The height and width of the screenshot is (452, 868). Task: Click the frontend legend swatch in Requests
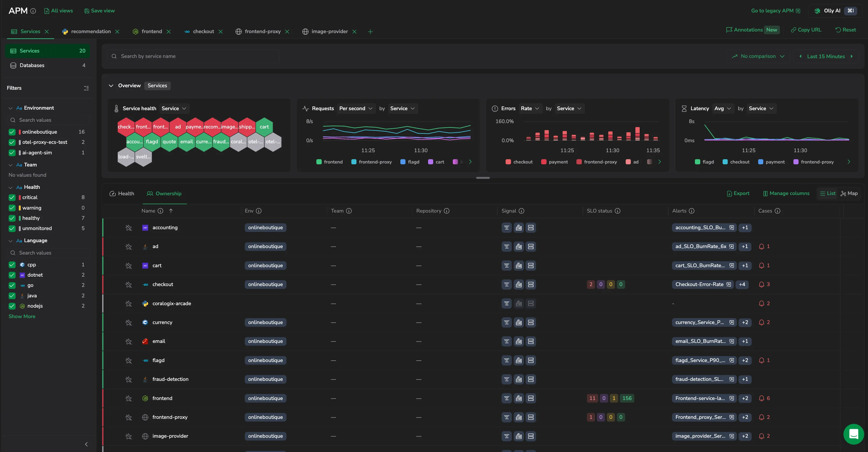319,162
